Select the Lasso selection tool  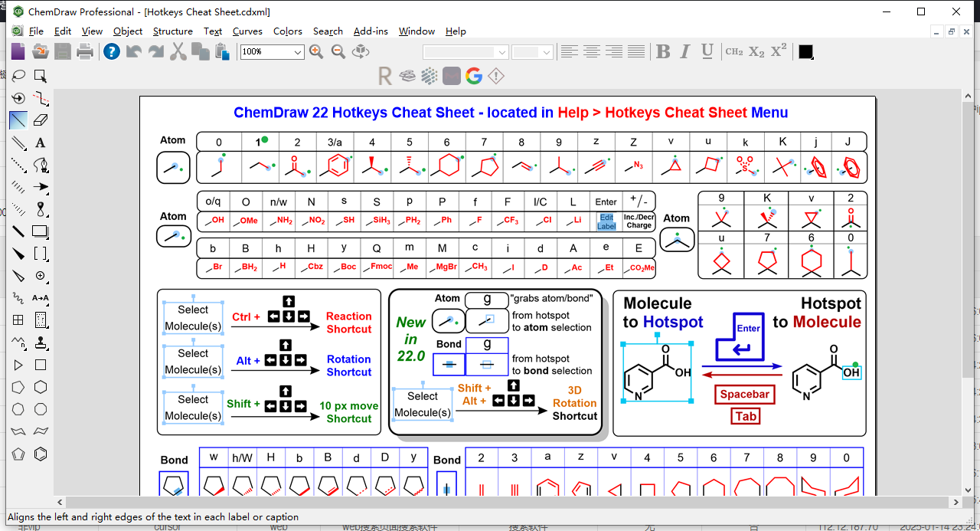point(16,75)
